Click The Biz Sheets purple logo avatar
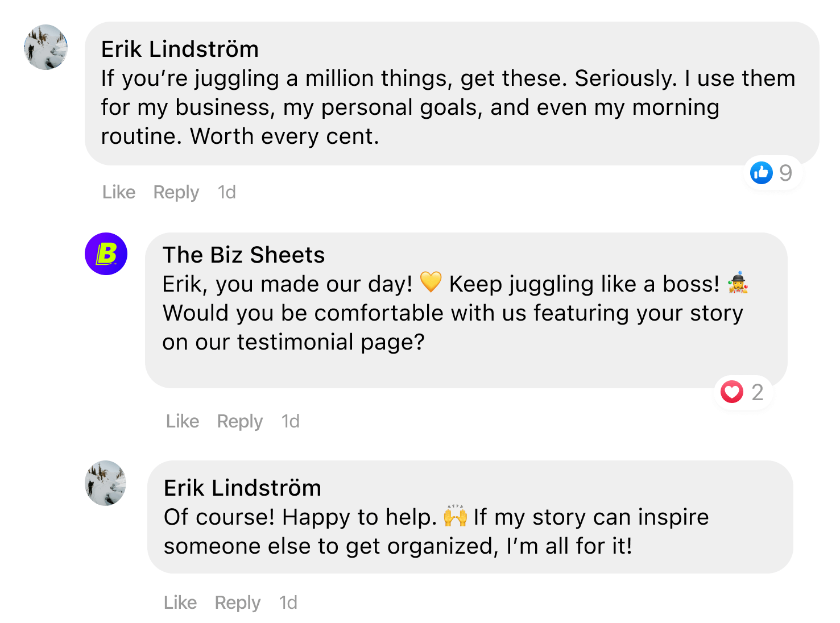Image resolution: width=840 pixels, height=623 pixels. [106, 254]
